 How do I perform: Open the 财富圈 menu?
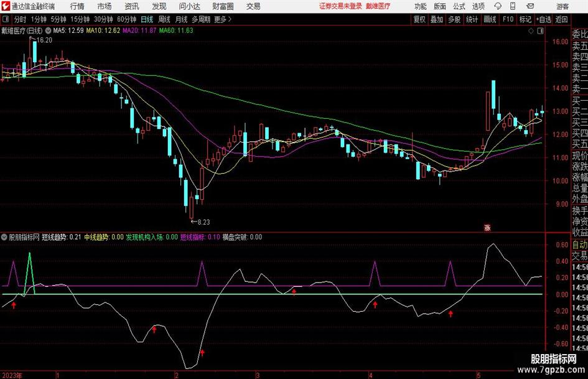click(223, 6)
